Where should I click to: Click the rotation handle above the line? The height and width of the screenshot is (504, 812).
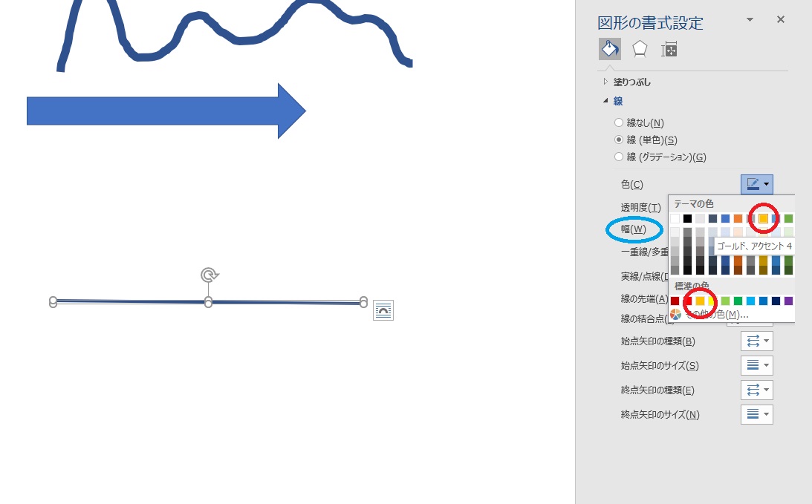(x=210, y=275)
